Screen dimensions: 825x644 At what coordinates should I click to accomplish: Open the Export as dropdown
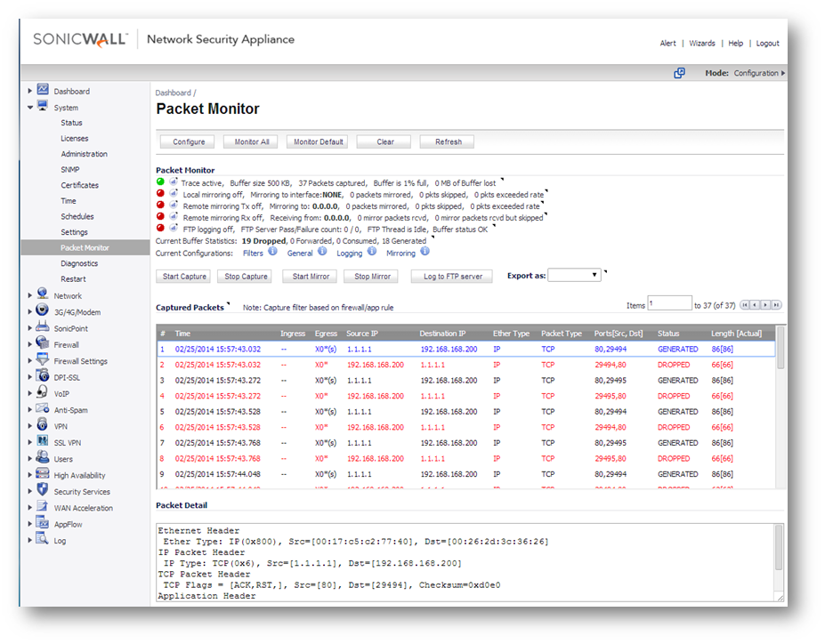pyautogui.click(x=574, y=276)
